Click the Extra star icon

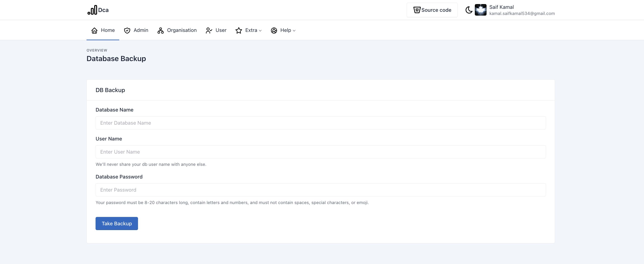pos(239,31)
